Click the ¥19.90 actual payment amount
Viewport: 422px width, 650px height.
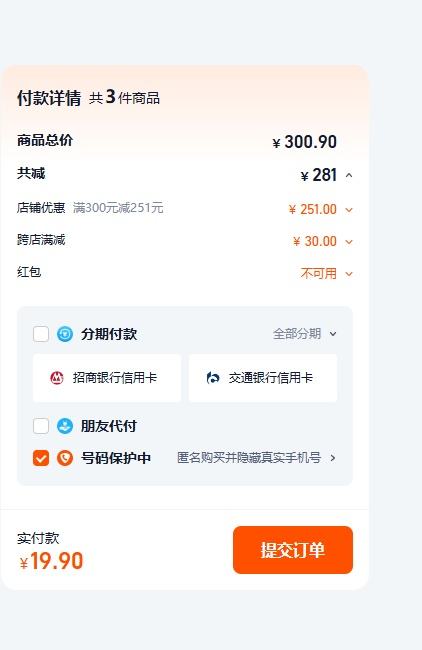tap(51, 561)
